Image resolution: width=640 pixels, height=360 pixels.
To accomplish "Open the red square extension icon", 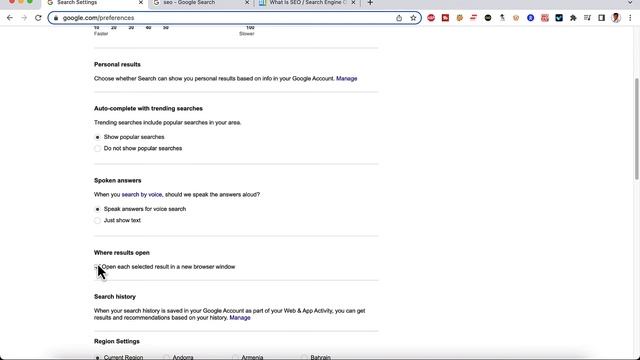I will pos(445,18).
